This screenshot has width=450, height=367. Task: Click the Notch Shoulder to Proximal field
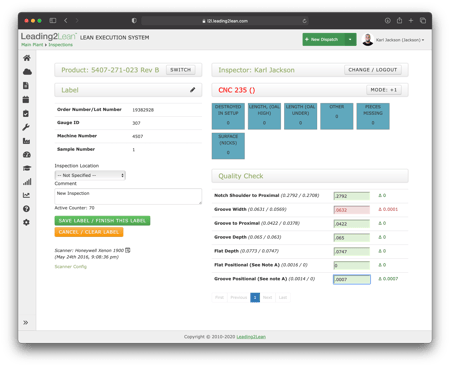pos(352,196)
